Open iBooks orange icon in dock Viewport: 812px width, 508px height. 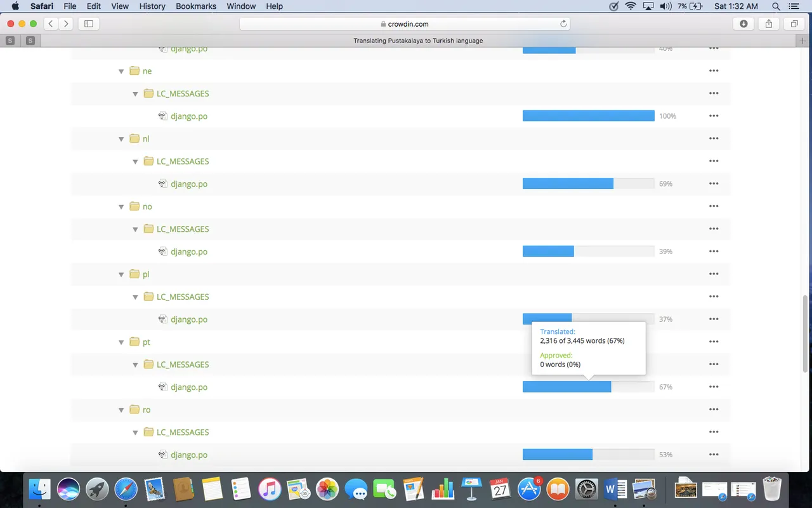558,489
